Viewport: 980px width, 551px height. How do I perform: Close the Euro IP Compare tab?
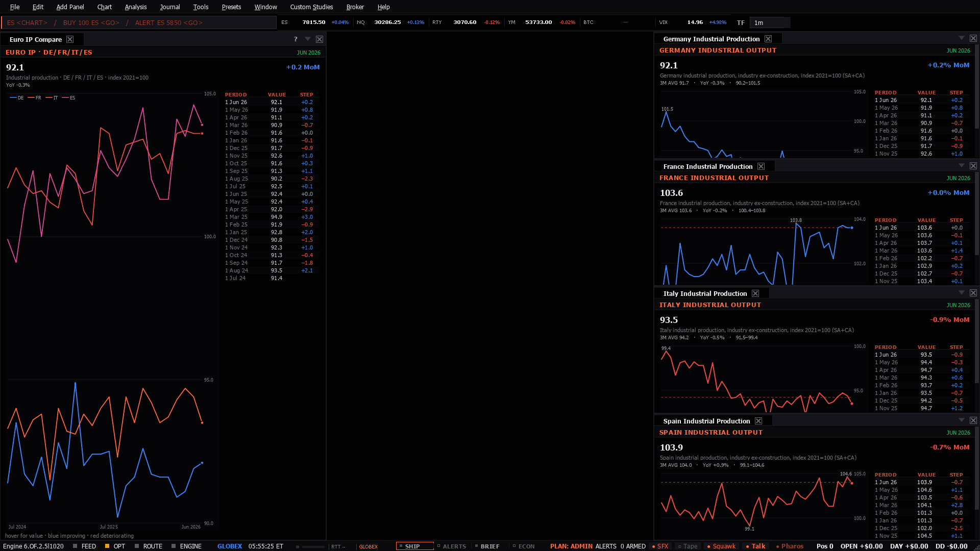click(70, 39)
